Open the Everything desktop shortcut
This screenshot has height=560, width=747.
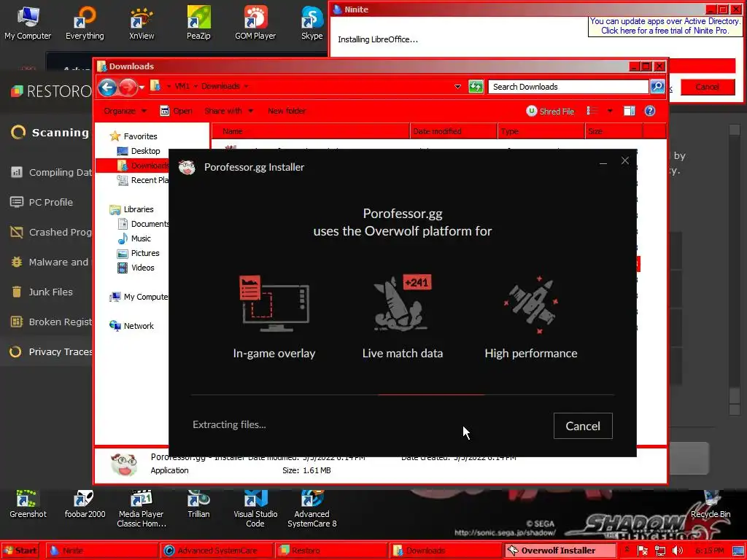(x=85, y=23)
